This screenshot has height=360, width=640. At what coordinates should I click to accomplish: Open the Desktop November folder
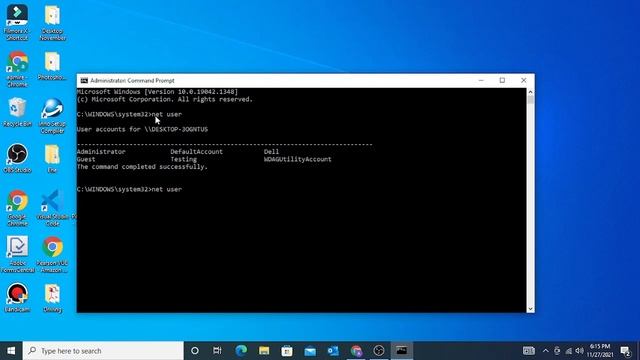pos(53,21)
